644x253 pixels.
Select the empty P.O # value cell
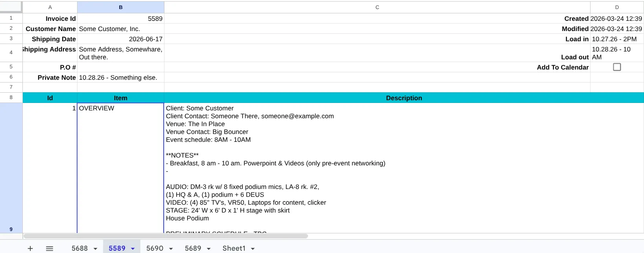(x=121, y=67)
